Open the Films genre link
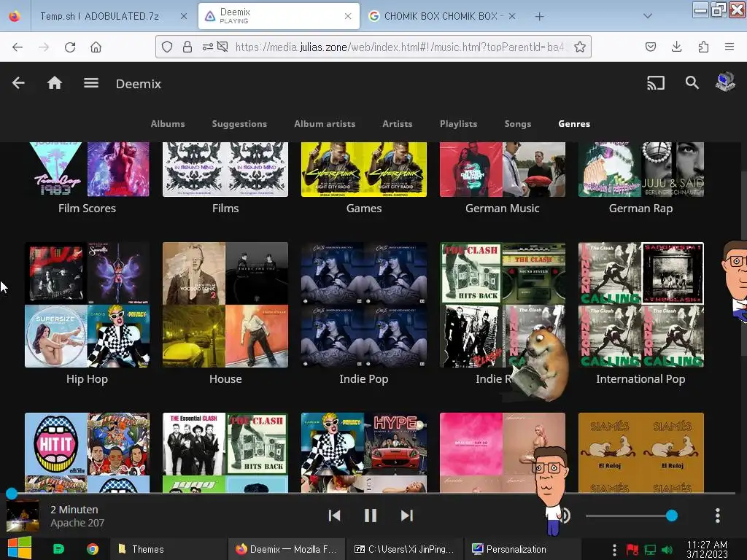 coord(225,208)
